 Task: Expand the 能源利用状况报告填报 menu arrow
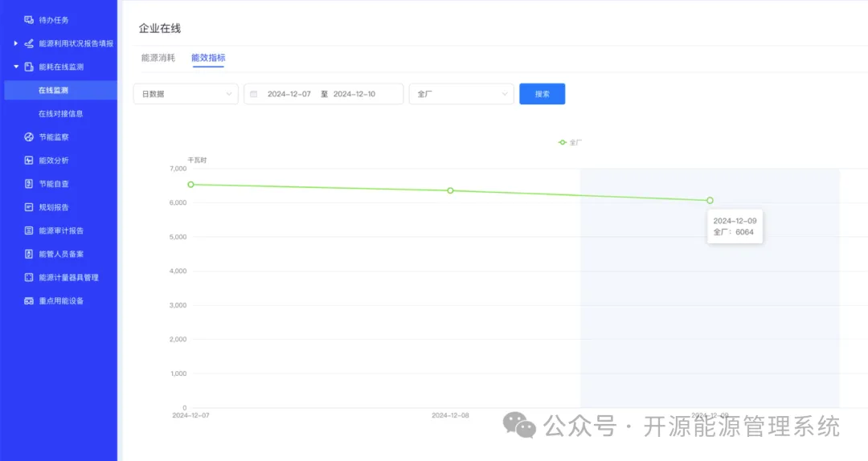(15, 43)
